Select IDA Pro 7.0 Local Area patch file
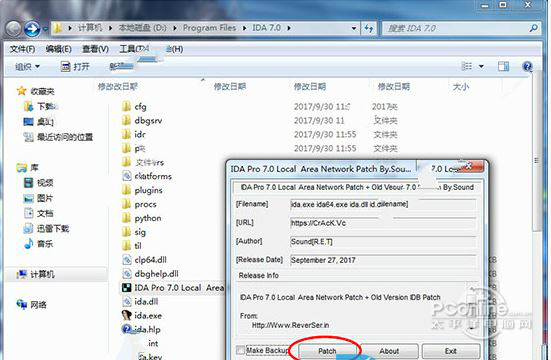This screenshot has width=551, height=360. (173, 288)
